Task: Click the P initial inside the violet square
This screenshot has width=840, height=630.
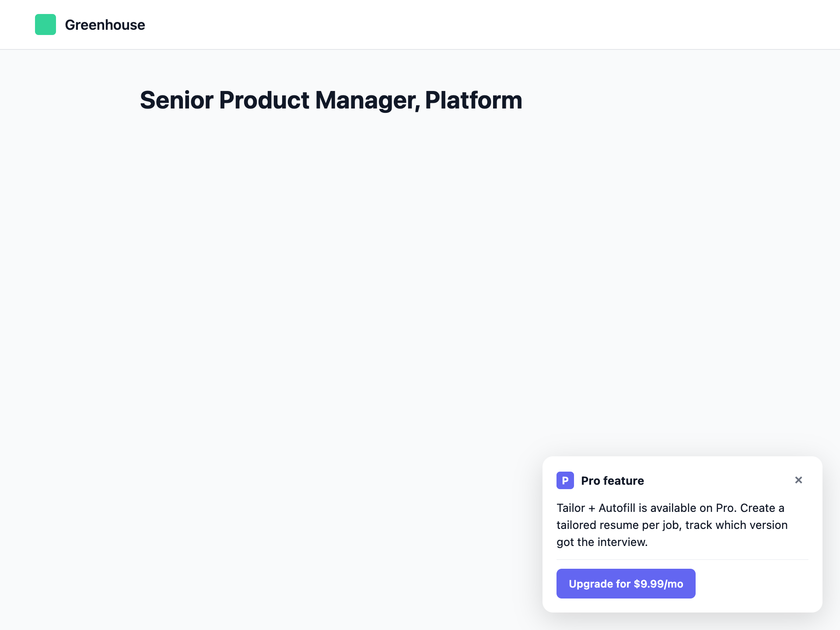Action: [x=565, y=480]
